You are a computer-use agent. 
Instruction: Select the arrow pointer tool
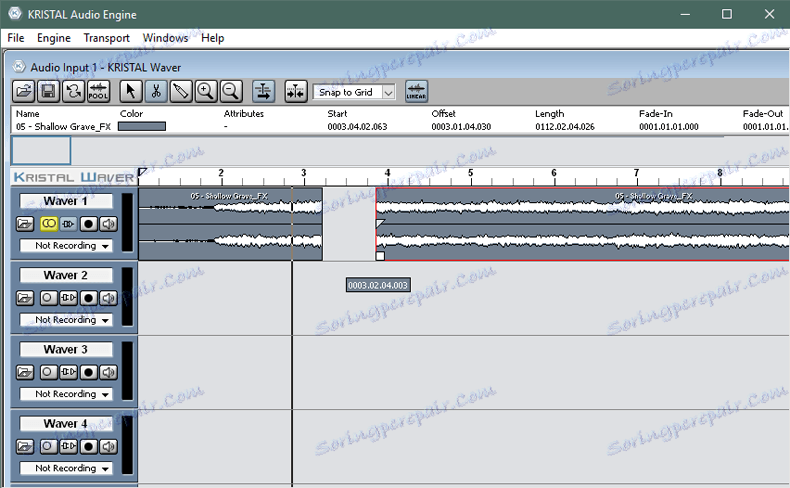point(131,92)
